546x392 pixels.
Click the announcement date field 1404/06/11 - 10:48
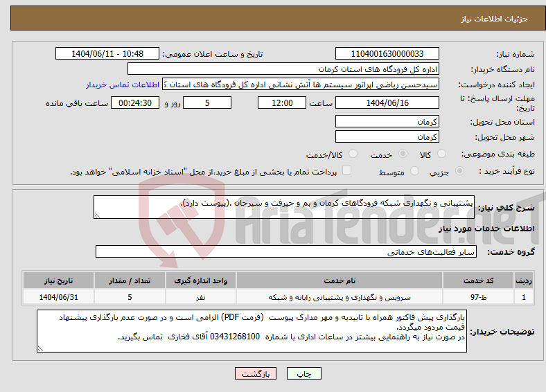(x=107, y=53)
